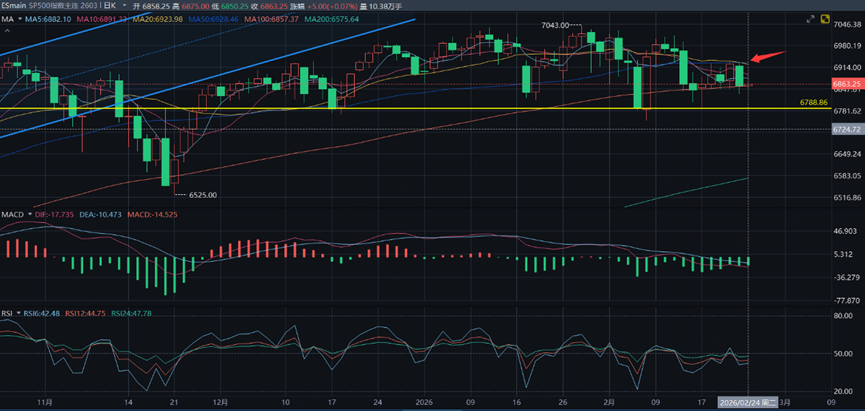Screen dimensions: 865x411
Task: Click the 7043.00 high price label
Action: pos(554,25)
